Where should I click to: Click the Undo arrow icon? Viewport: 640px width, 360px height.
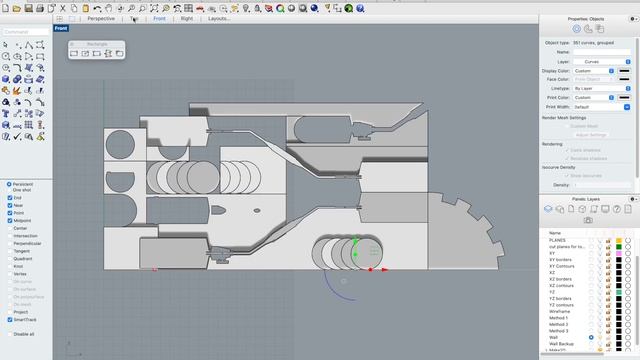pyautogui.click(x=97, y=8)
